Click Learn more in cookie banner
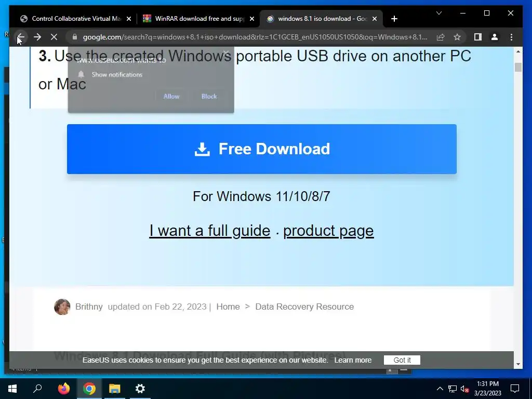The height and width of the screenshot is (399, 532). 353,360
